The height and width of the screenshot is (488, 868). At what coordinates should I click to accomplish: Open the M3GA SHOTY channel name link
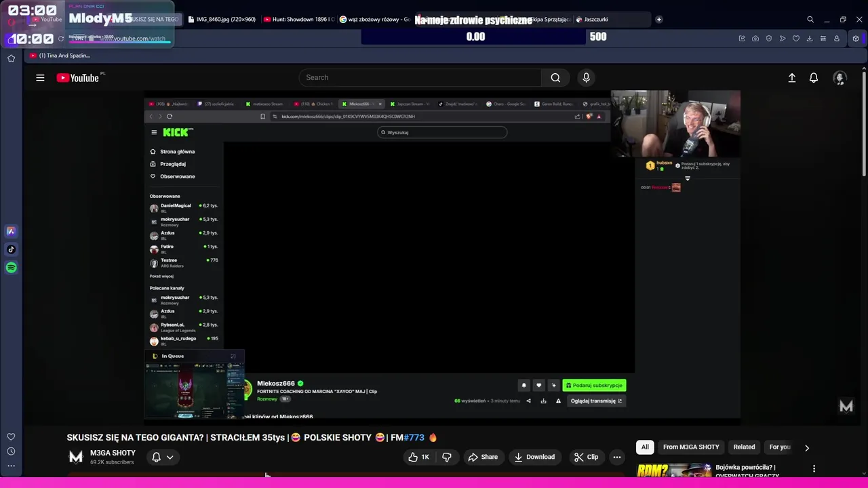point(113,453)
